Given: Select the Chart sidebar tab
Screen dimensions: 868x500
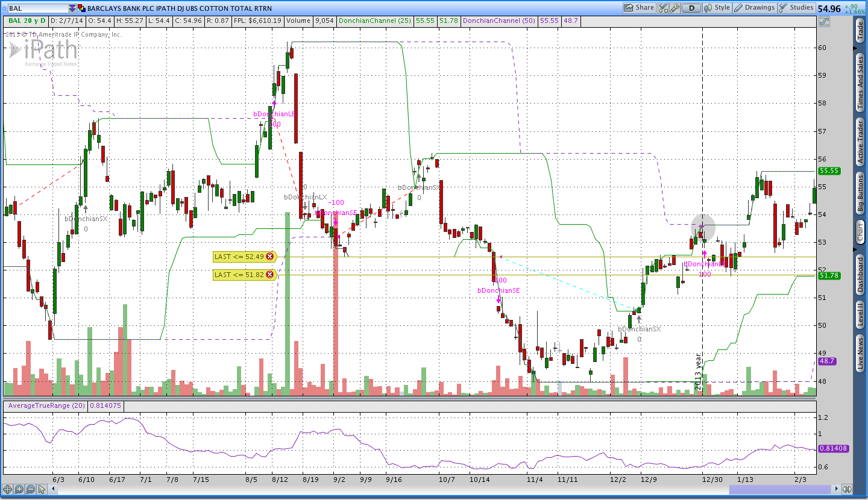Looking at the screenshot, I should pyautogui.click(x=860, y=232).
